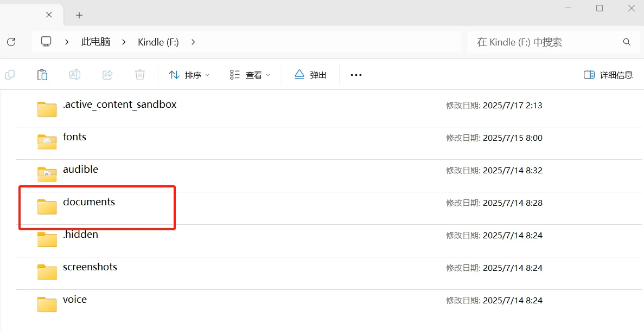Click the fonts folder name

pos(74,137)
